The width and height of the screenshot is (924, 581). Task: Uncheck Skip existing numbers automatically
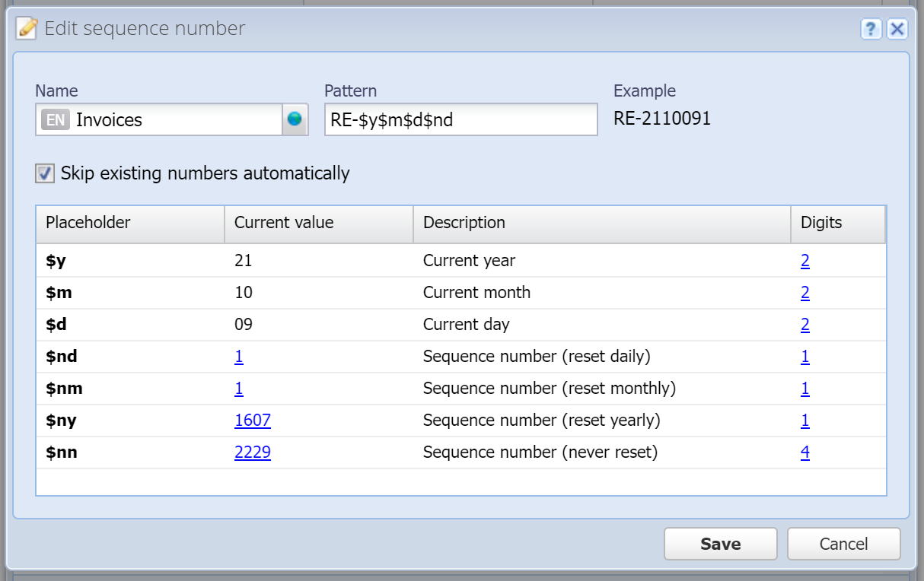pyautogui.click(x=45, y=173)
